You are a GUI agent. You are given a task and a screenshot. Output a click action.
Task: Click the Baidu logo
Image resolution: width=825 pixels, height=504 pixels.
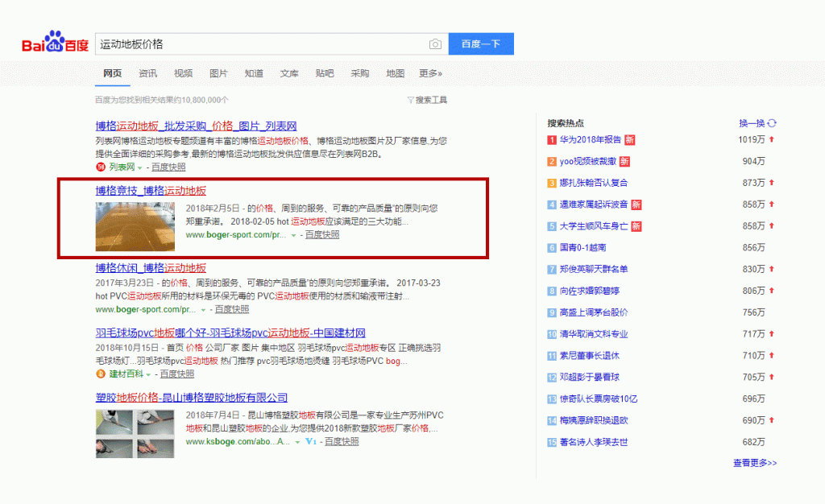(x=56, y=42)
